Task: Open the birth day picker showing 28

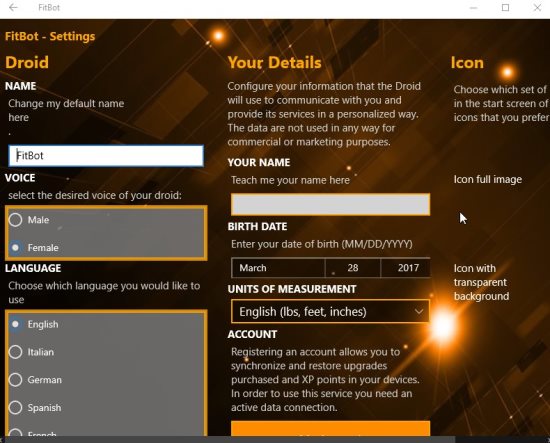Action: [353, 268]
